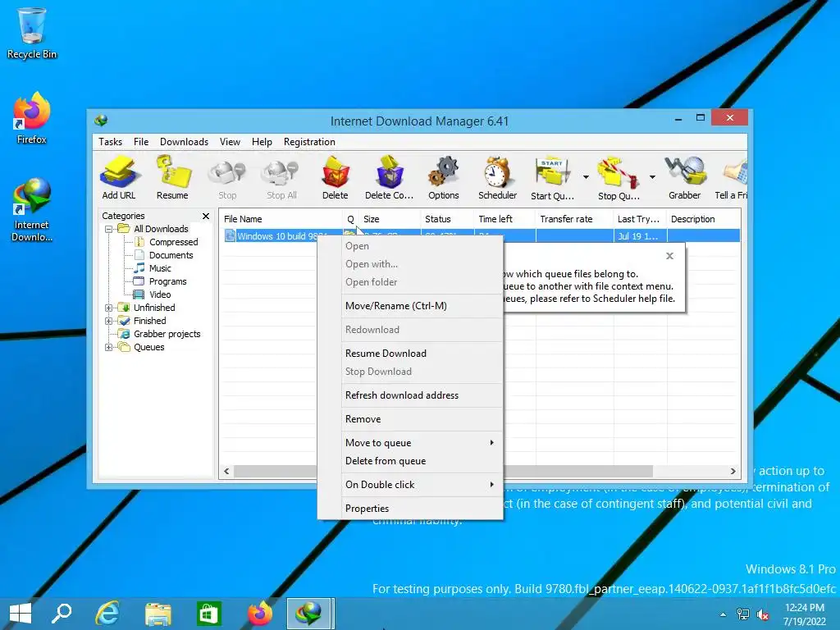Expand the Finished tree node

click(x=108, y=322)
